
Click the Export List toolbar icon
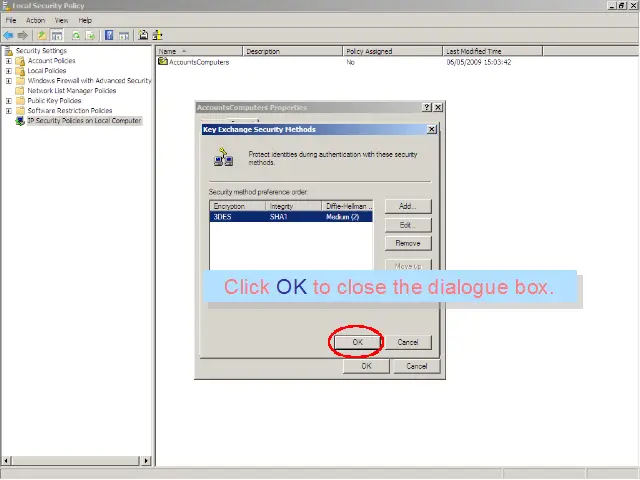tap(90, 35)
